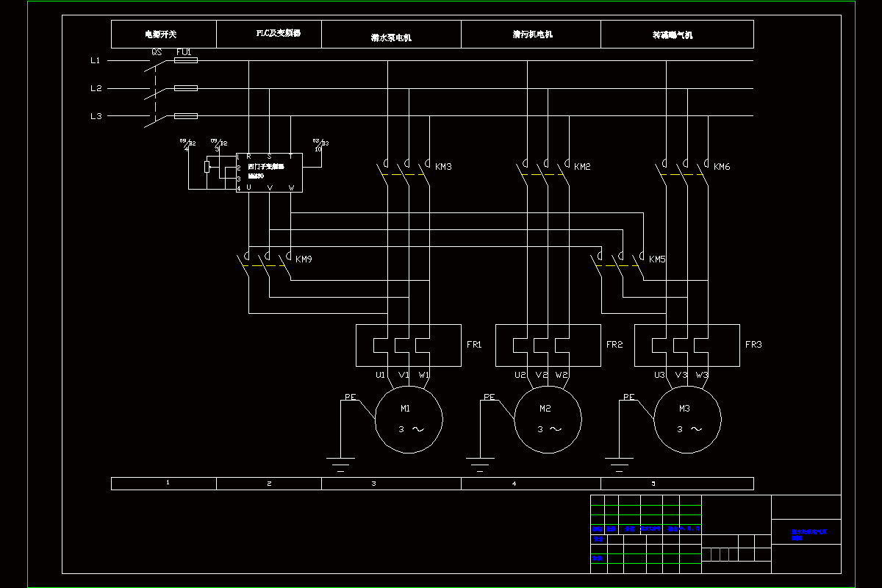Image resolution: width=882 pixels, height=588 pixels.
Task: Click terminal label U1
Action: pyautogui.click(x=381, y=375)
